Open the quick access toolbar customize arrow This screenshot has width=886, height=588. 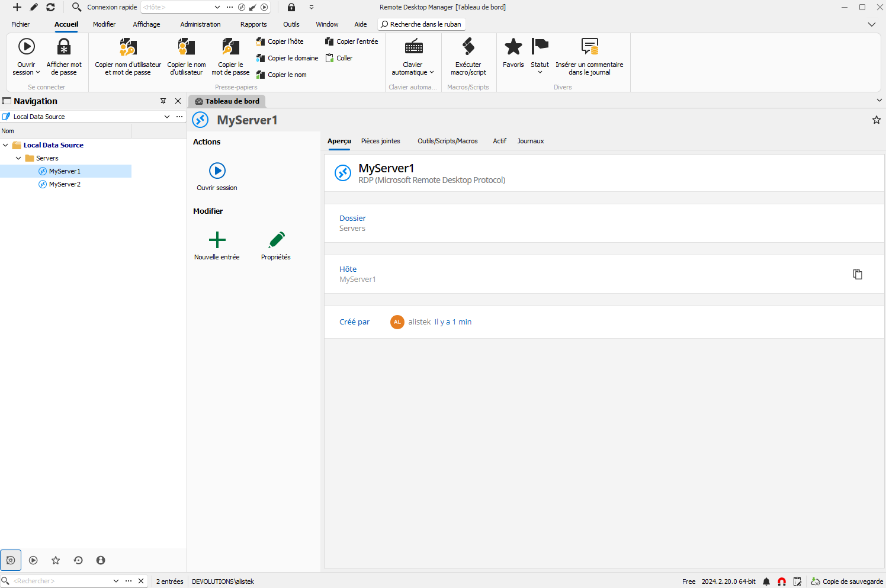coord(312,7)
